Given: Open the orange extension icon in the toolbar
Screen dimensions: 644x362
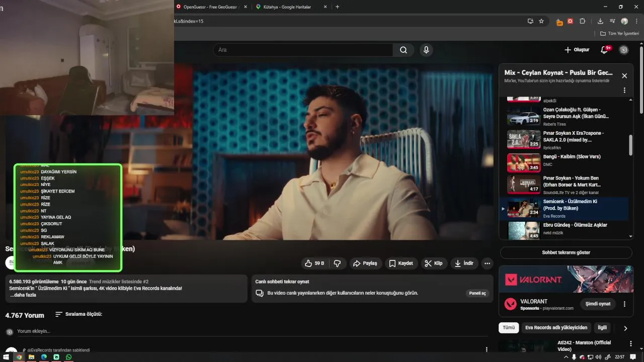Looking at the screenshot, I should 559,21.
